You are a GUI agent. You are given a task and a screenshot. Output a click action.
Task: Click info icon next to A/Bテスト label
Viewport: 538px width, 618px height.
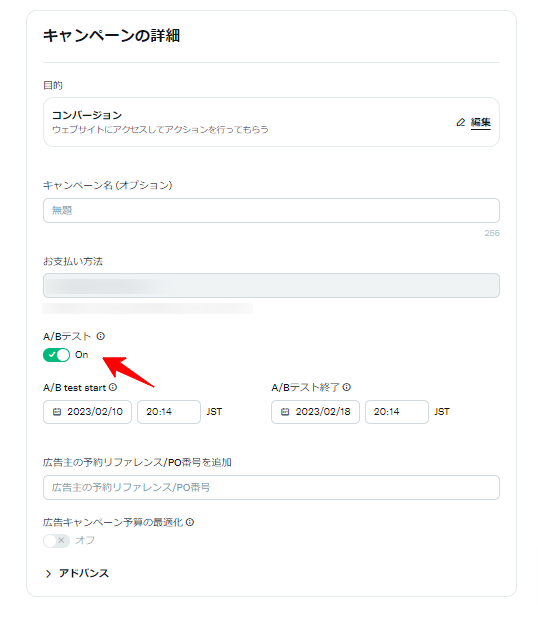101,336
